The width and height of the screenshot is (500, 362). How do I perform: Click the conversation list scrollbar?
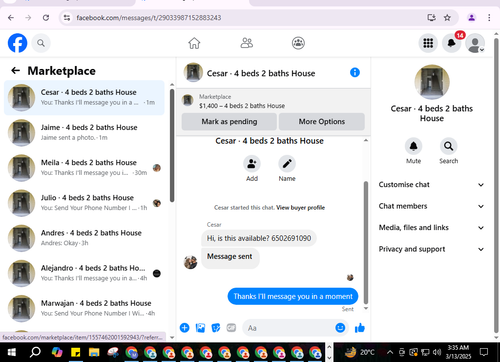pos(172,145)
